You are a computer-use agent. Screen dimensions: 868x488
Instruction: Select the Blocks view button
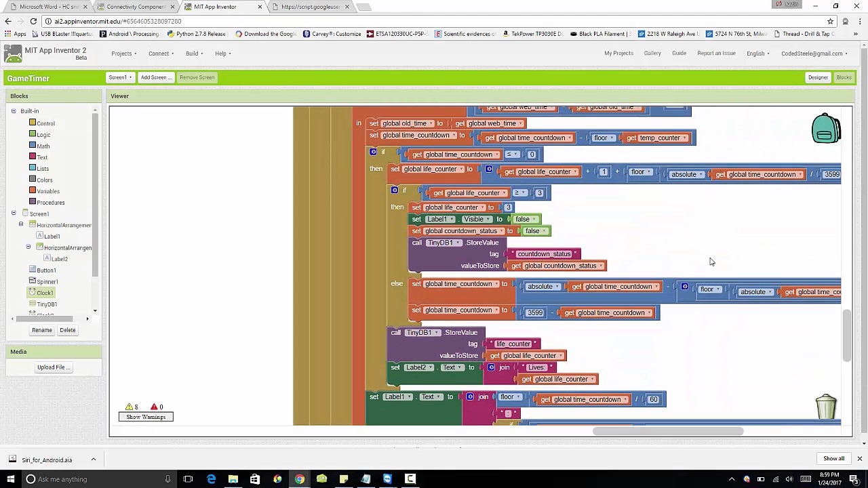tap(844, 77)
